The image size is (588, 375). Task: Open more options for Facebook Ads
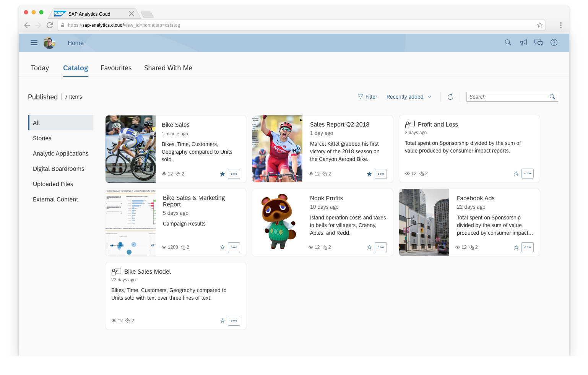click(528, 247)
